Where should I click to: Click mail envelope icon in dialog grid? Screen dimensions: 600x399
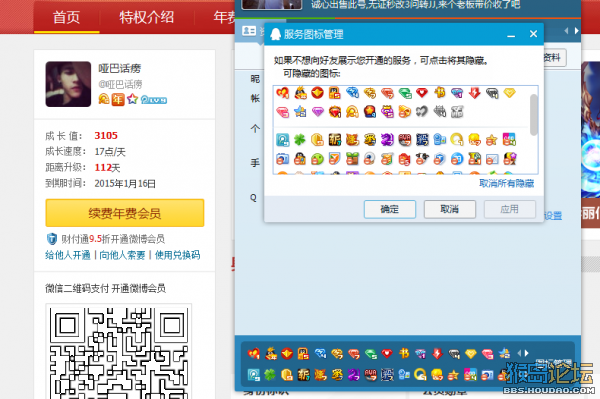click(x=492, y=159)
